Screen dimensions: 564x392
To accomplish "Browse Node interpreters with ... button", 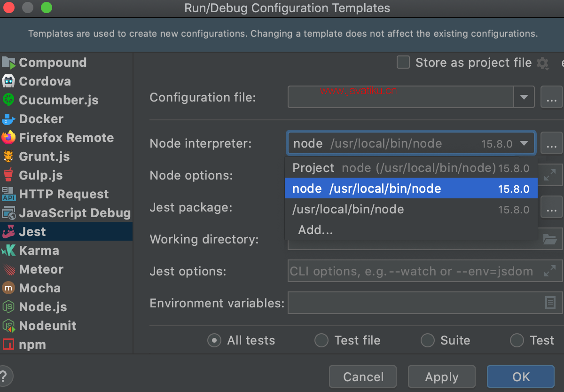I will point(552,143).
